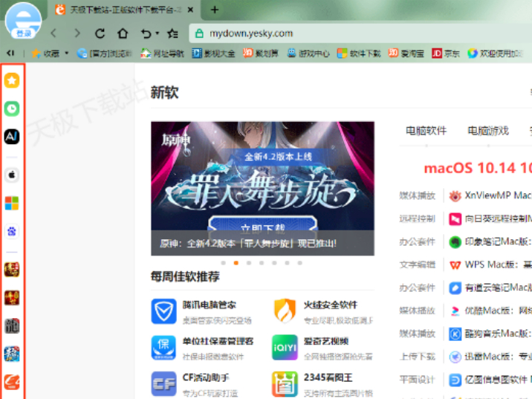Open the 优酷Mac版 link
Screen dimensions: 532x399
[x=490, y=311]
